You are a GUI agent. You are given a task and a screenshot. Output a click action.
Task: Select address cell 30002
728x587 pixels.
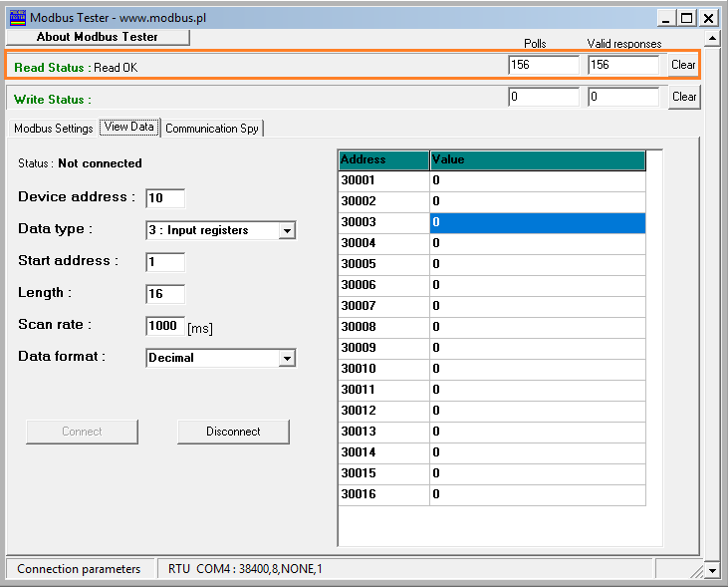384,202
